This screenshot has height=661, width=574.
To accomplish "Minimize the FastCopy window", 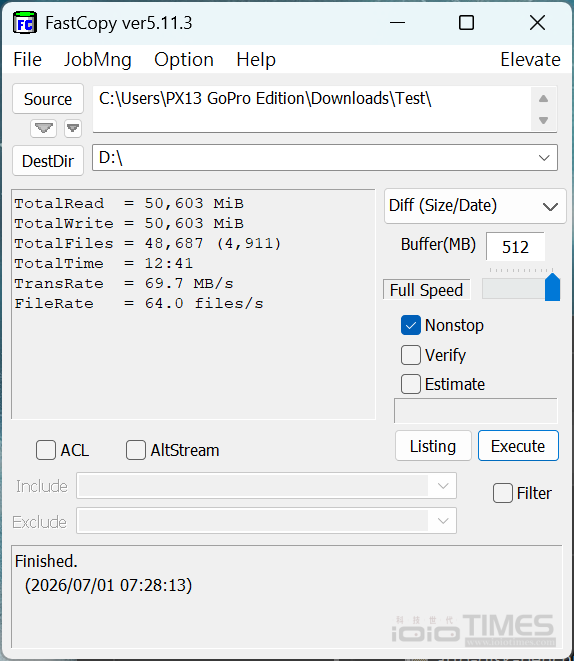I will point(397,23).
